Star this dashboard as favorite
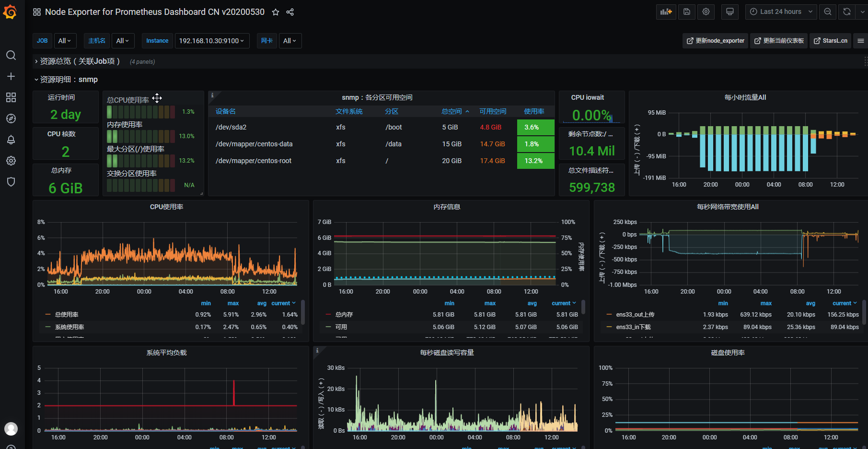 (276, 12)
